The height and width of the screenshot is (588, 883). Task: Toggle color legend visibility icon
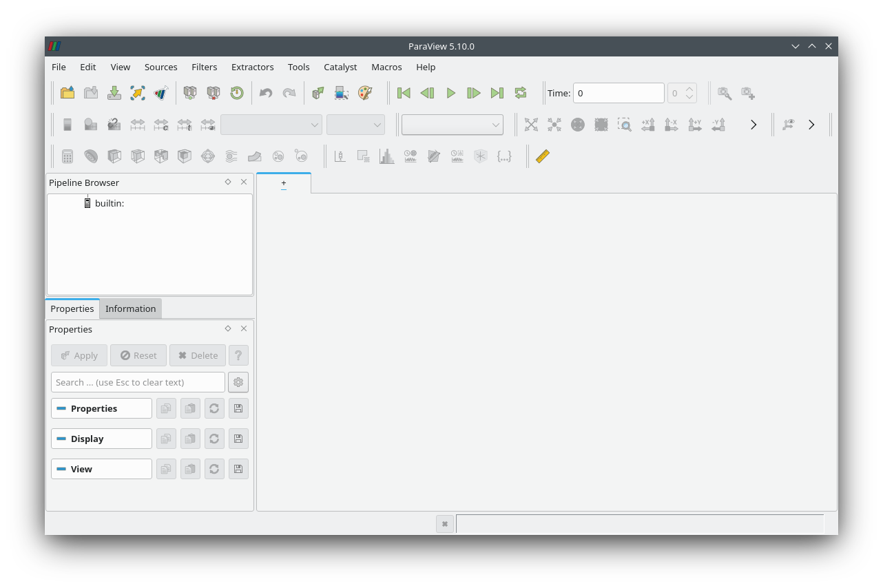click(x=67, y=125)
